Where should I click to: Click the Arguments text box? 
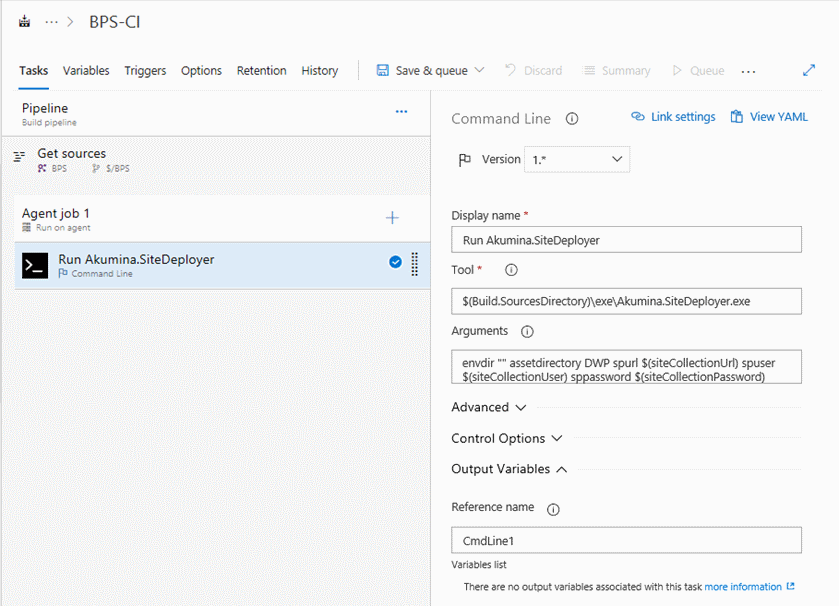pos(627,367)
